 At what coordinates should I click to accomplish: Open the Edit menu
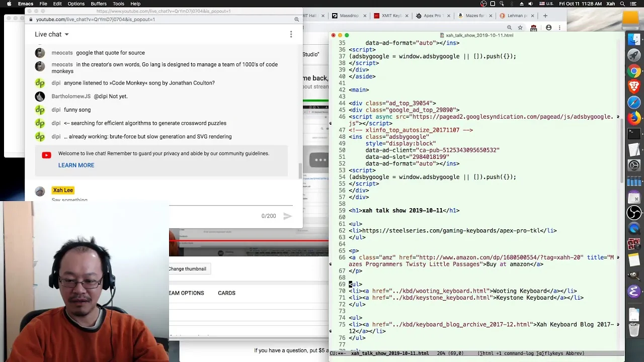click(57, 4)
